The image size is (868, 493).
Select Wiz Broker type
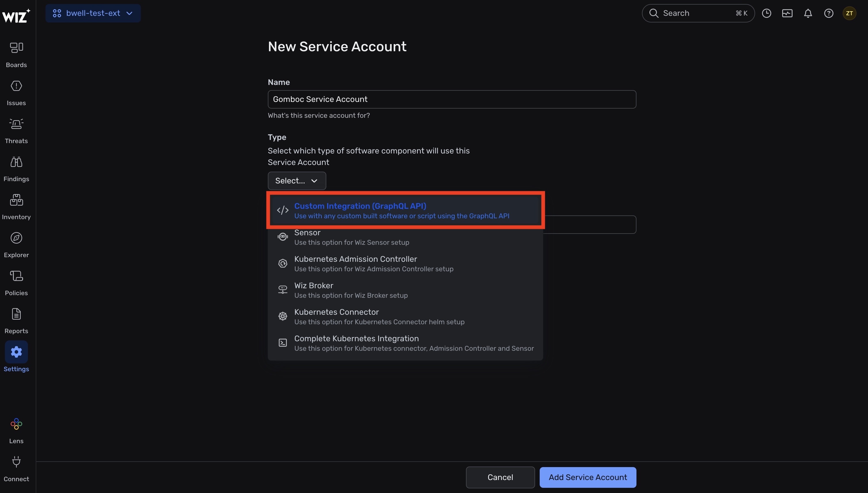click(x=405, y=290)
